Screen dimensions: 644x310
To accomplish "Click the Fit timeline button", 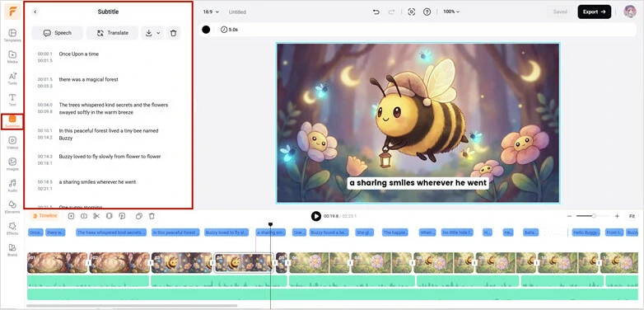I will pos(632,216).
